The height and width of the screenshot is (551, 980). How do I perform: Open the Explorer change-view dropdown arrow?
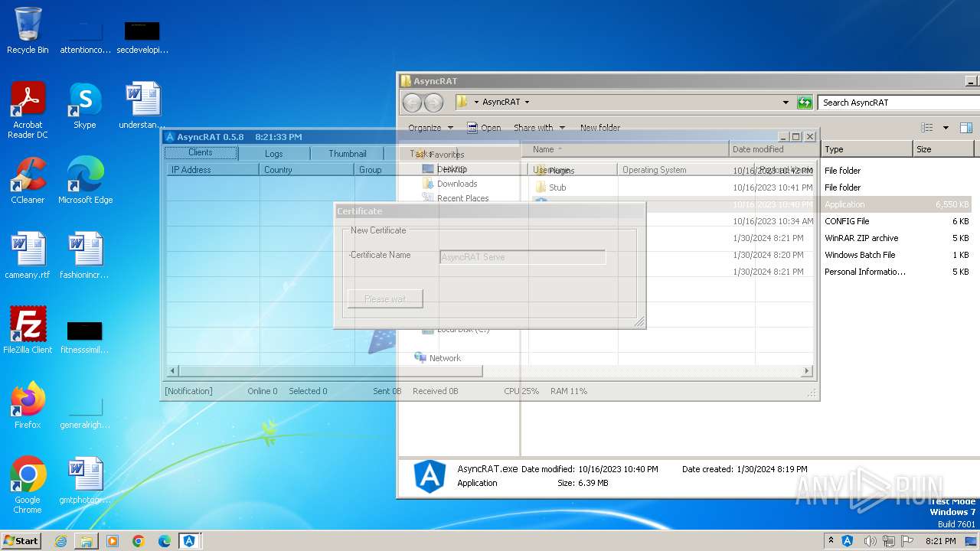pyautogui.click(x=946, y=128)
